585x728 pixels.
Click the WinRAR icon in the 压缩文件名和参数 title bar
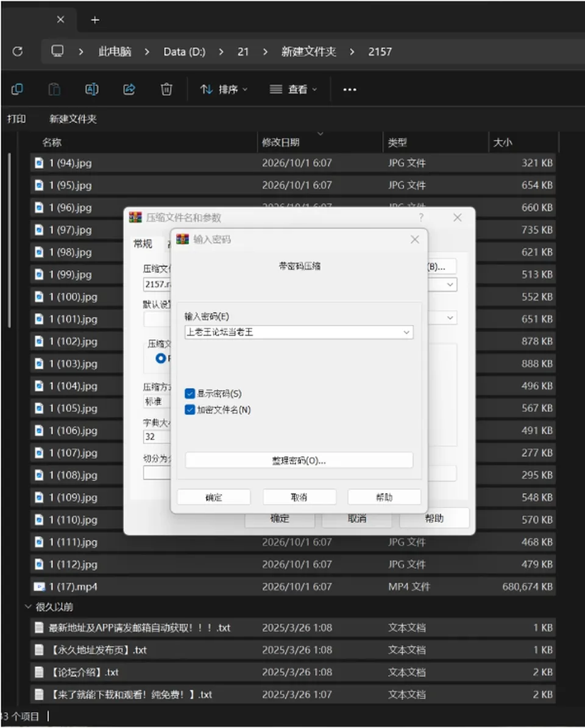(x=135, y=217)
